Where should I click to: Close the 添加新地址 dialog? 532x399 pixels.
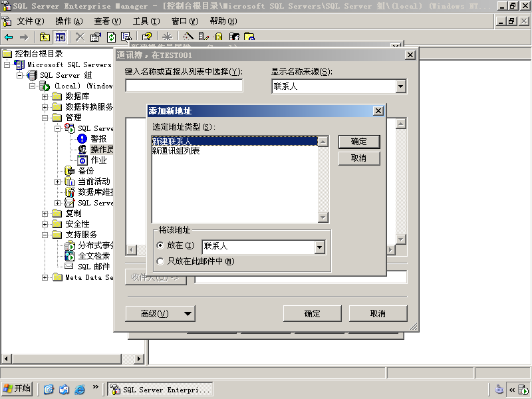click(378, 111)
